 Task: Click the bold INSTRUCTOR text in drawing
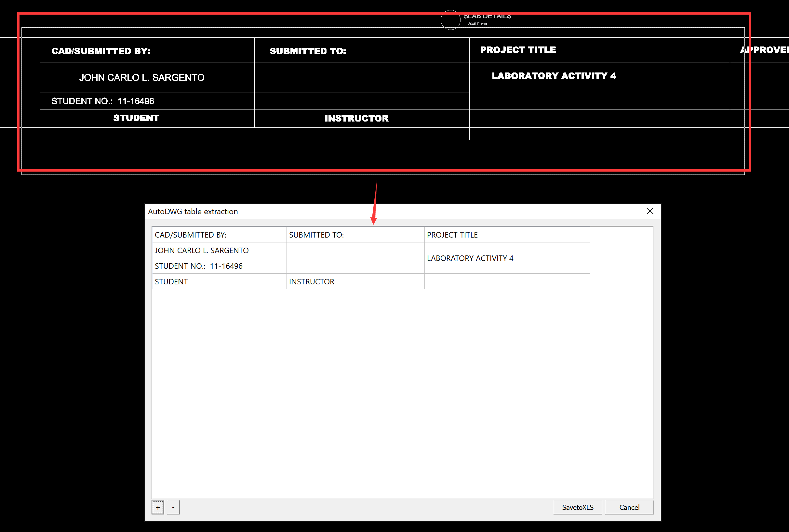pos(356,118)
